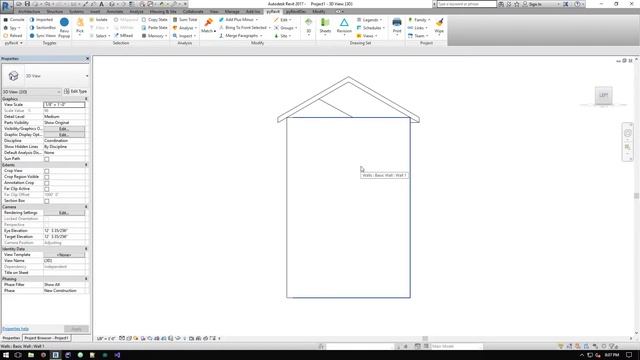Image resolution: width=640 pixels, height=360 pixels.
Task: Click the Print tool
Action: pyautogui.click(x=397, y=26)
